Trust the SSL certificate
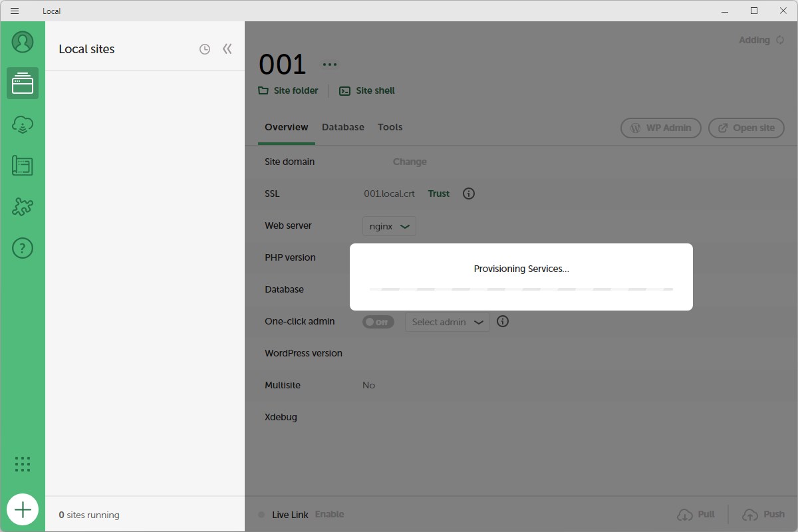 [x=439, y=194]
